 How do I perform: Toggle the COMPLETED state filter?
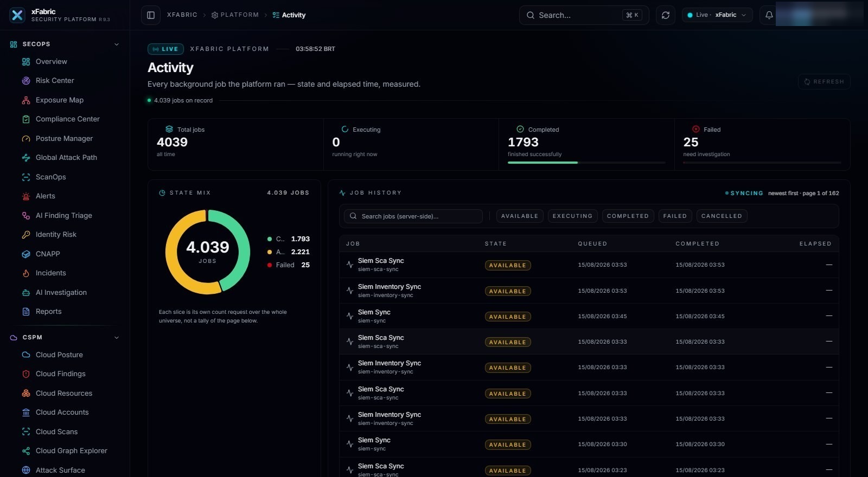628,216
